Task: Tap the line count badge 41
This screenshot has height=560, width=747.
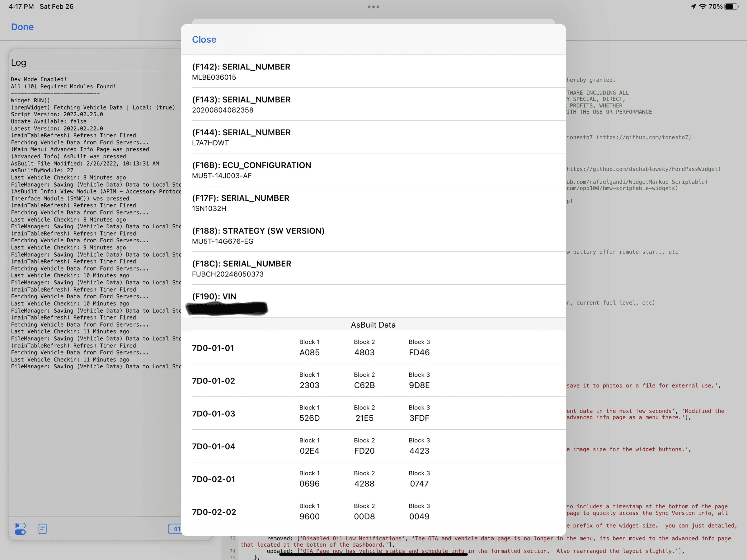Action: tap(175, 529)
